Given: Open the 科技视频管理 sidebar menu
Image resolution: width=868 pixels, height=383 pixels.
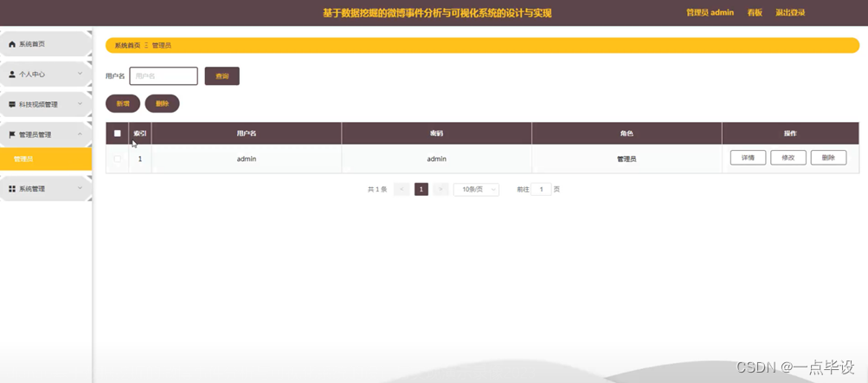Looking at the screenshot, I should [x=46, y=104].
